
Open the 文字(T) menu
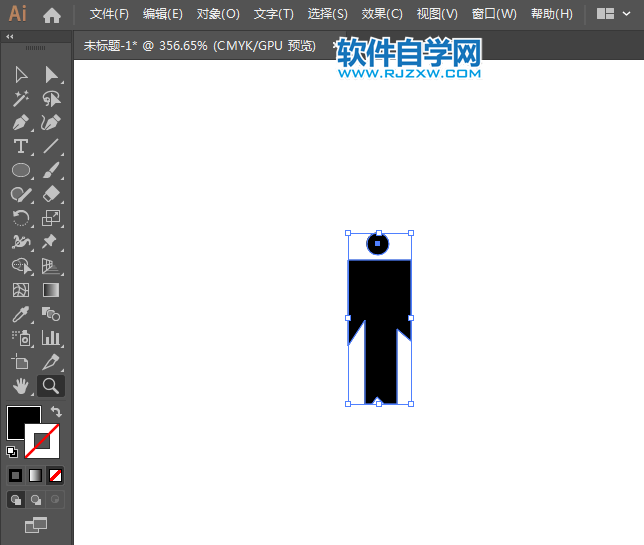[x=274, y=14]
